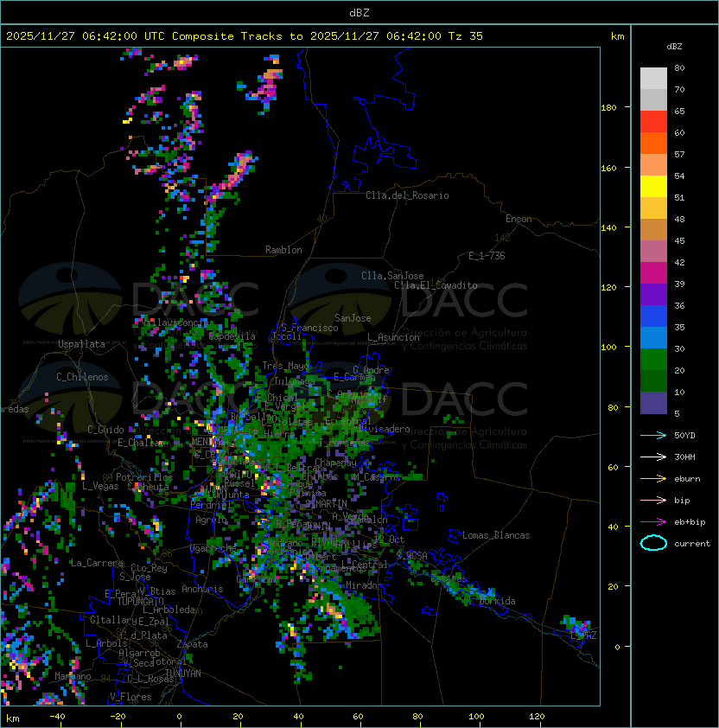Click the -20 x-axis tick label

pos(118,717)
